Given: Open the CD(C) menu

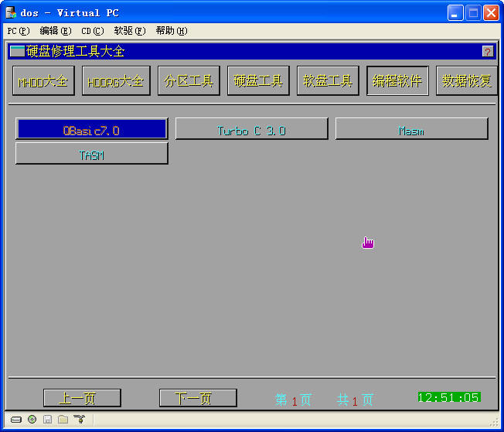Looking at the screenshot, I should point(93,31).
